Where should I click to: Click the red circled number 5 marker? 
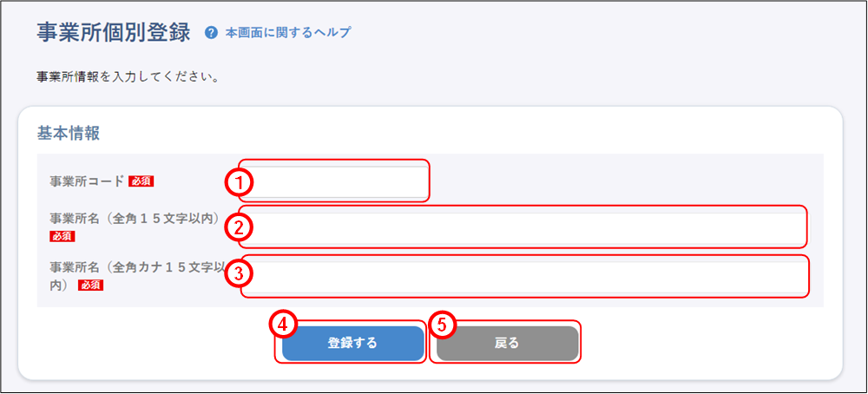443,325
